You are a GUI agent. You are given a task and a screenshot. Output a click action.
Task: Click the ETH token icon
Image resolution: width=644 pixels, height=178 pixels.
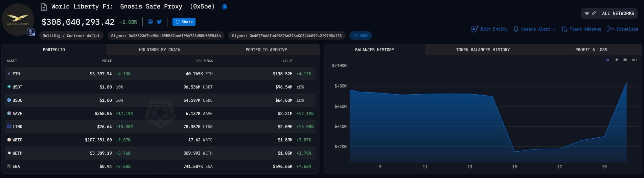pyautogui.click(x=9, y=74)
